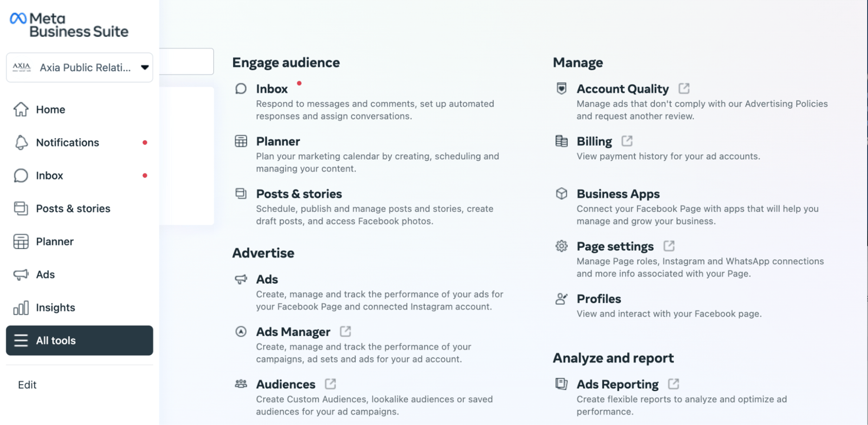Click the Home icon in the sidebar
The image size is (868, 425).
(x=21, y=109)
